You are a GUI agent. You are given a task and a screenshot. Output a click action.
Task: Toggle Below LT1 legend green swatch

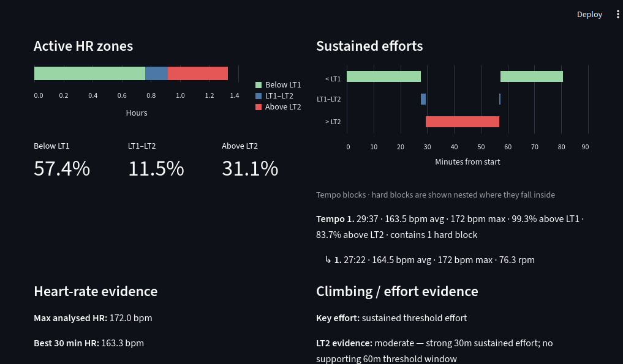(x=259, y=85)
